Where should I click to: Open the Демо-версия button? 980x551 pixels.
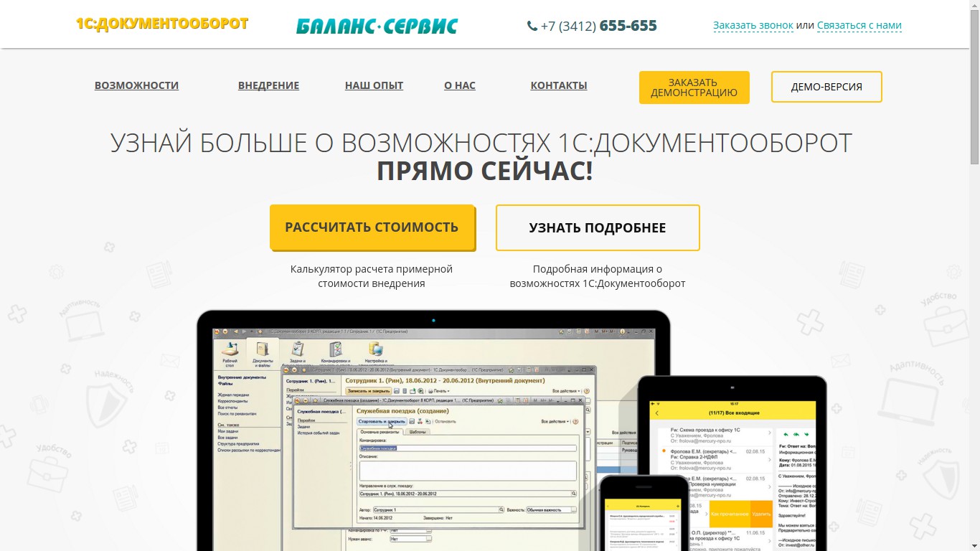826,87
